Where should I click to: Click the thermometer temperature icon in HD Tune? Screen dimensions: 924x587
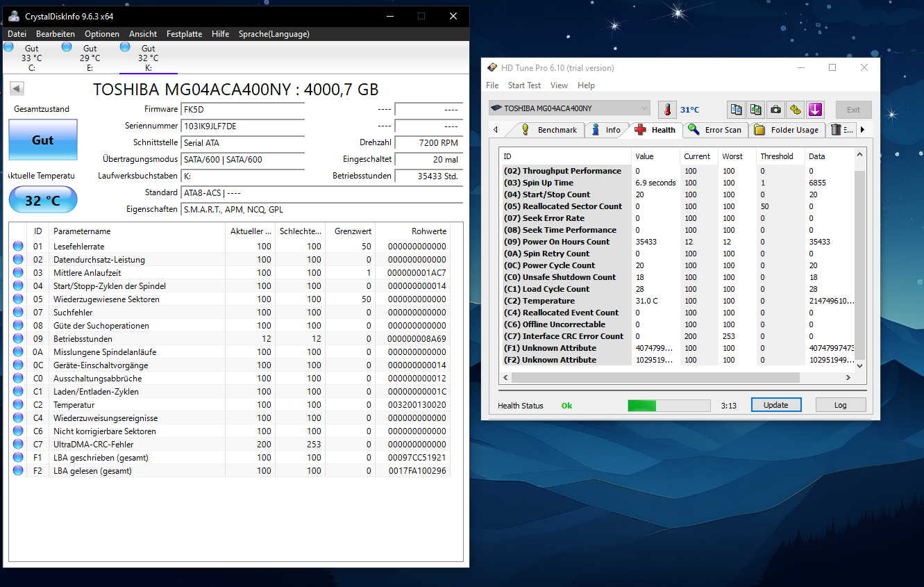667,109
